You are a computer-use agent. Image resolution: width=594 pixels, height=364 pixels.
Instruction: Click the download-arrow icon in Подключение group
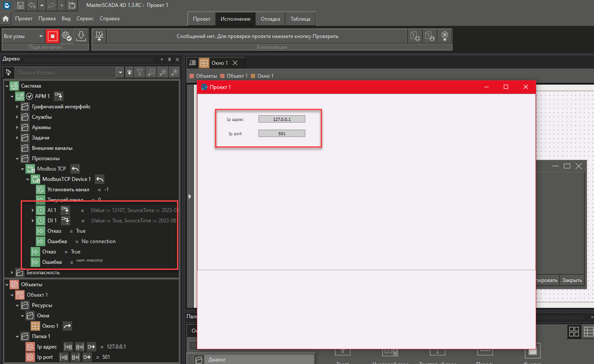[81, 36]
